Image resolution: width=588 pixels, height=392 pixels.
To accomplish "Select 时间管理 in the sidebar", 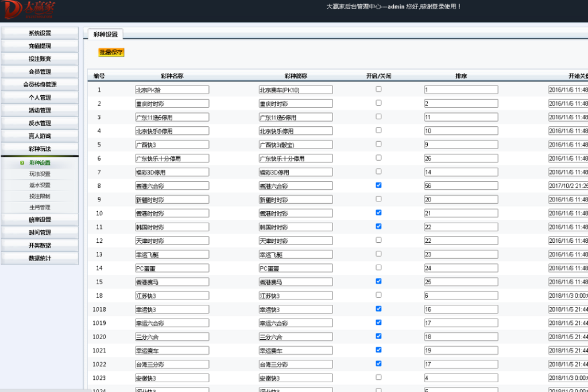I will [39, 232].
